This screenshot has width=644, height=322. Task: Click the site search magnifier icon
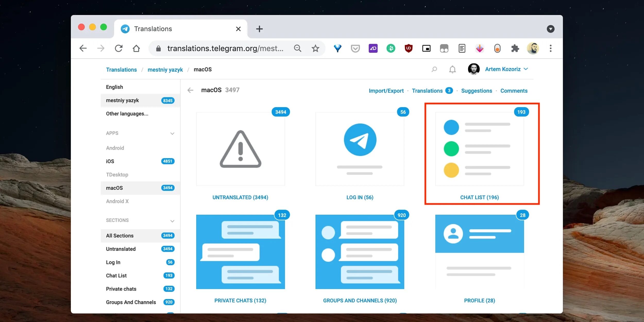pos(434,69)
